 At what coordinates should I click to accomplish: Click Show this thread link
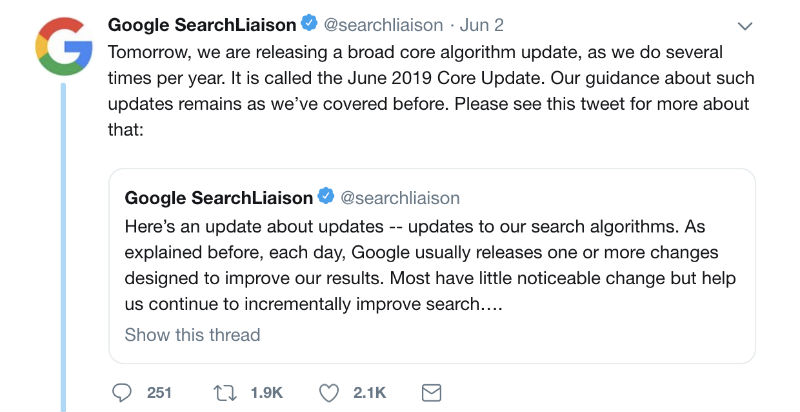(192, 335)
